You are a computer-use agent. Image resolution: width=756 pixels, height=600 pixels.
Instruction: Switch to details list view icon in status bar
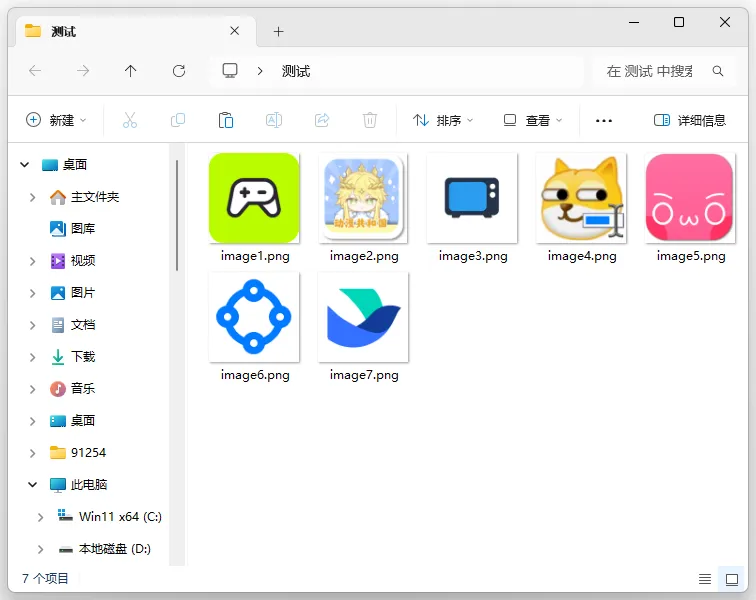(x=705, y=579)
